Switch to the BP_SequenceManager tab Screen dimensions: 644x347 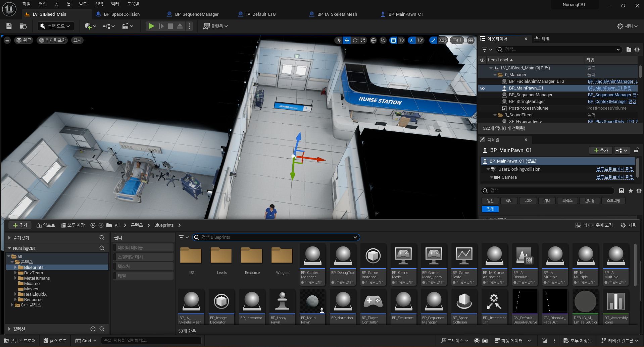tap(196, 14)
